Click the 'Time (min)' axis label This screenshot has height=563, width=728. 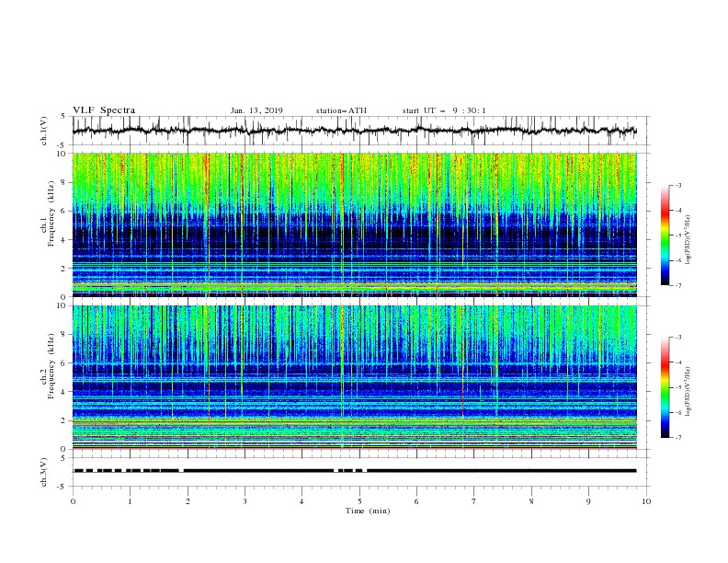tap(368, 511)
